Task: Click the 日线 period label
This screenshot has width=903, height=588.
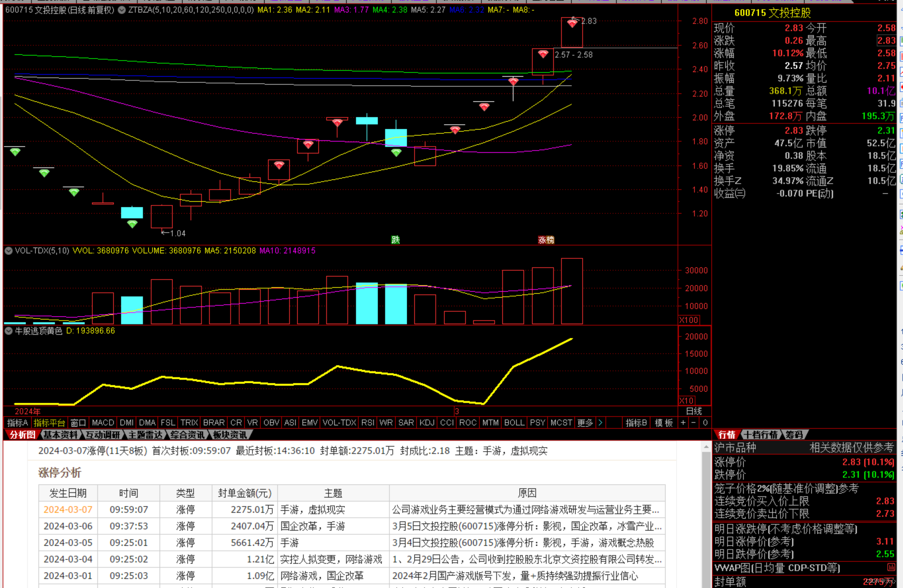Action: click(694, 411)
